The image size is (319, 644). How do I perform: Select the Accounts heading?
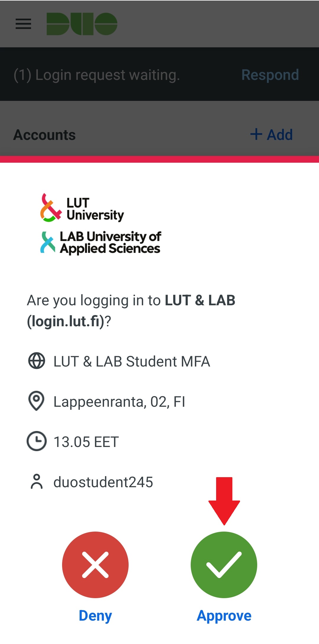[x=45, y=135]
